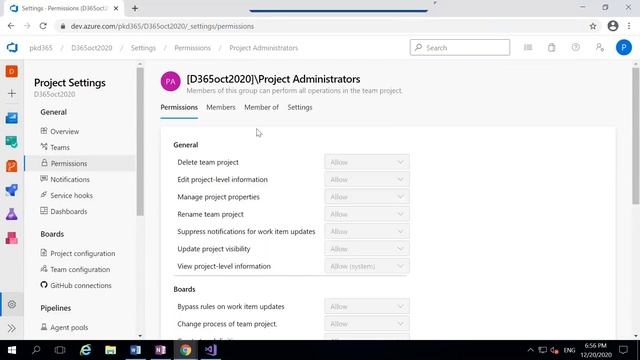Open Suppress notifications for work item updates dropdown
640x360 pixels.
point(367,231)
